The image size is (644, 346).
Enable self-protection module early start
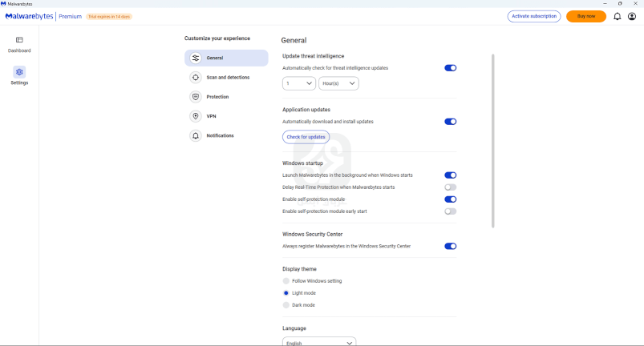(x=450, y=211)
